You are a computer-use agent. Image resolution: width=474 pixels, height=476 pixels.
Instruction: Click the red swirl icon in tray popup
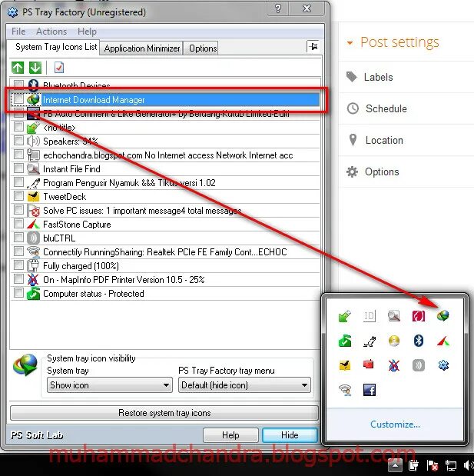click(419, 316)
